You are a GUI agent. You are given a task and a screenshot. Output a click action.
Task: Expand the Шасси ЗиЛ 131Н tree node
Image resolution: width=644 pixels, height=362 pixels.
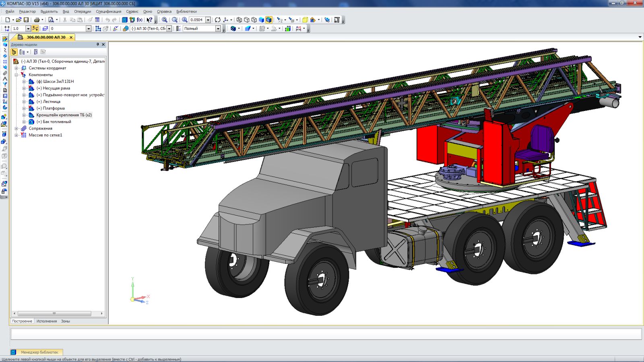click(24, 82)
